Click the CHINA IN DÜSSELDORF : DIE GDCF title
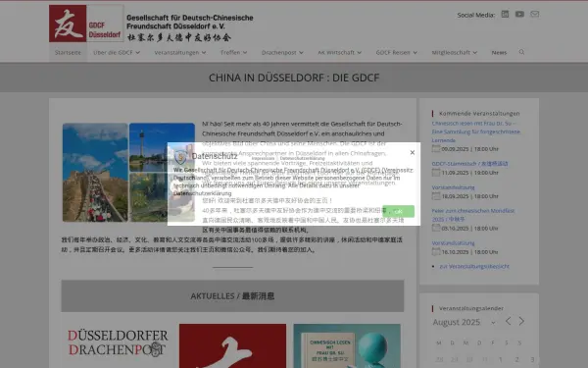 tap(294, 78)
